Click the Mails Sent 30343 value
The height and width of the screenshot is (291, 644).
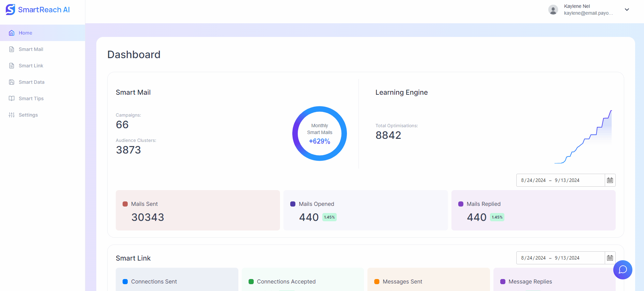coord(148,217)
